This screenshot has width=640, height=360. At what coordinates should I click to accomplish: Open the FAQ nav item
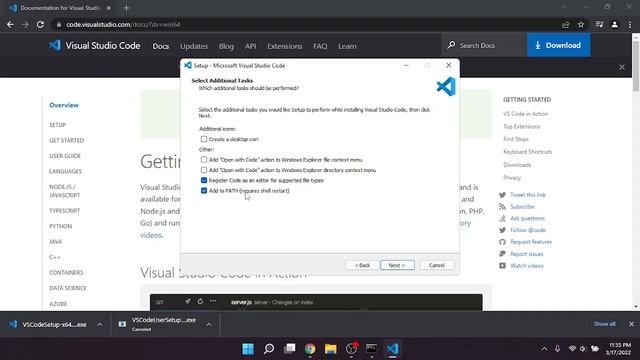pyautogui.click(x=320, y=46)
